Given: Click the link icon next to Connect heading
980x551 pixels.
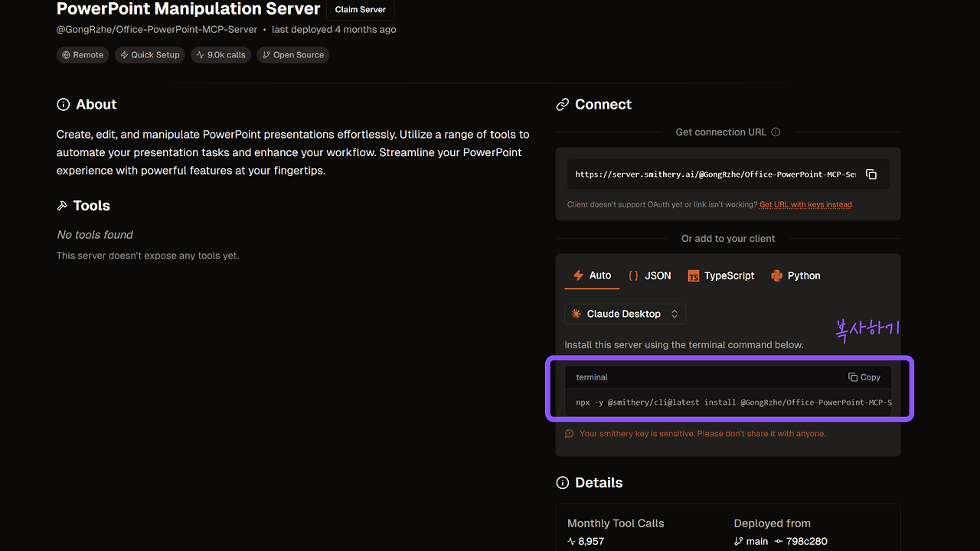Looking at the screenshot, I should click(563, 105).
